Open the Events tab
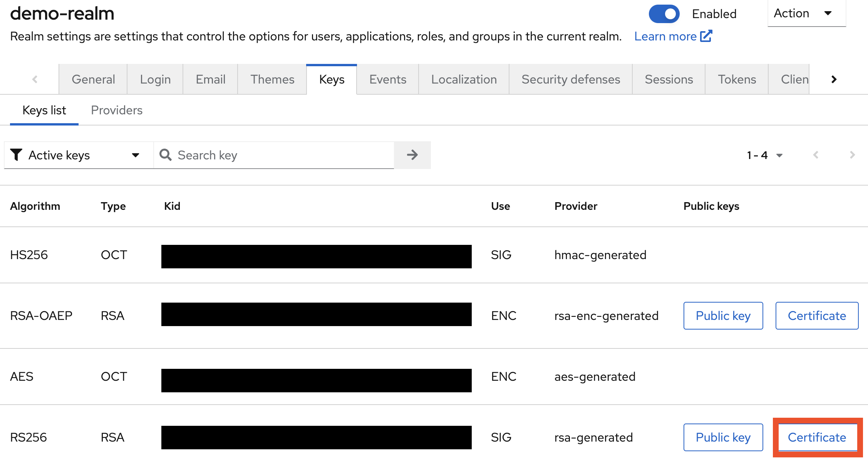The height and width of the screenshot is (462, 868). [387, 79]
